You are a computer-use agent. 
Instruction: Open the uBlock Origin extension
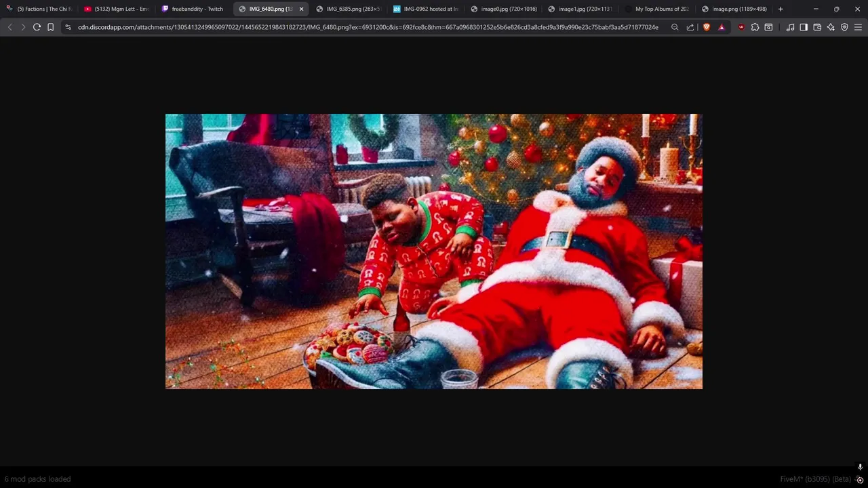741,27
